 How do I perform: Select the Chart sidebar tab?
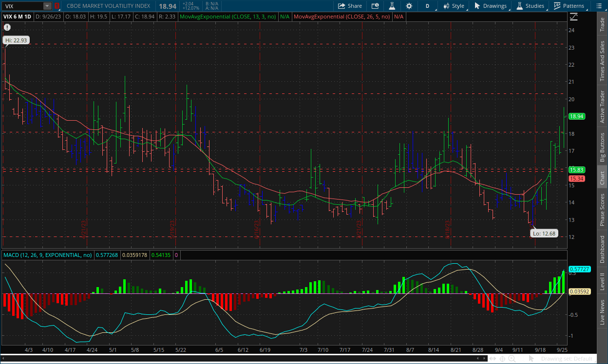tap(602, 178)
